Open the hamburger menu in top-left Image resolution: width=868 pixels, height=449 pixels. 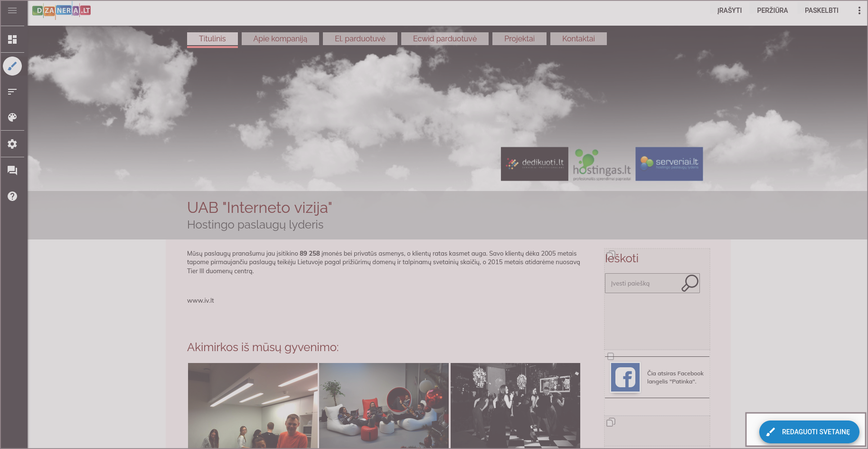(12, 10)
